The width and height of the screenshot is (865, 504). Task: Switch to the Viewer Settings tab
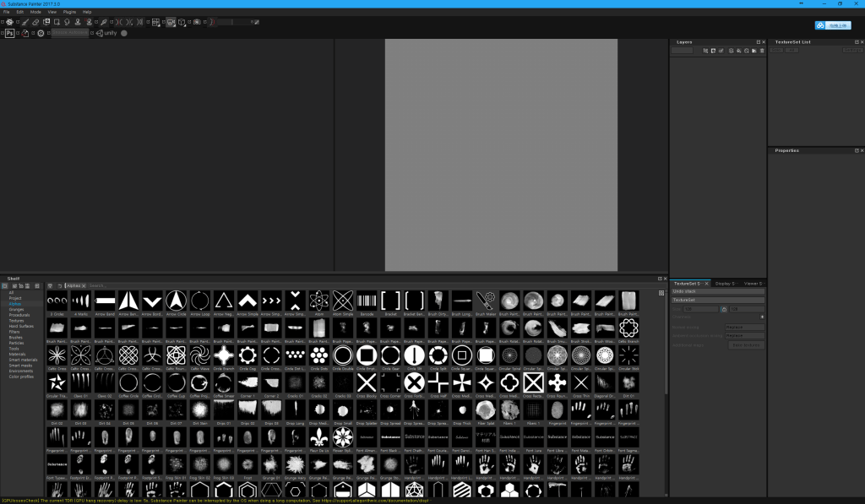(753, 284)
